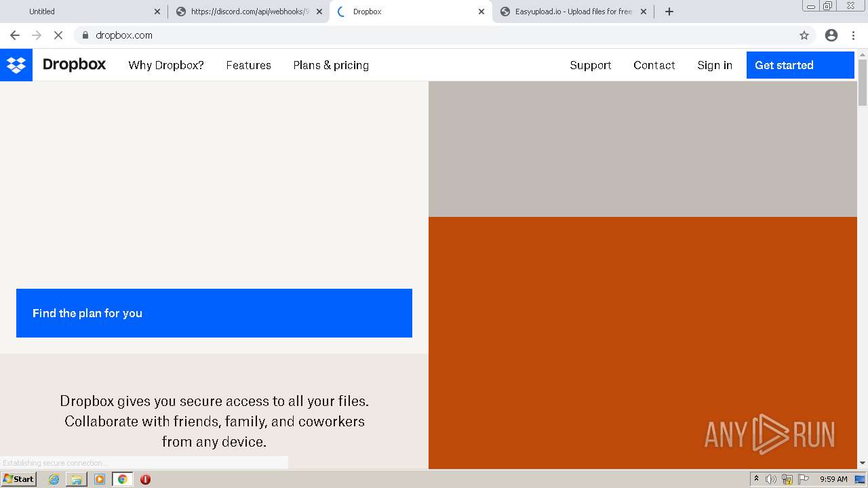Image resolution: width=868 pixels, height=488 pixels.
Task: Close the Dropbox tab
Action: point(481,12)
